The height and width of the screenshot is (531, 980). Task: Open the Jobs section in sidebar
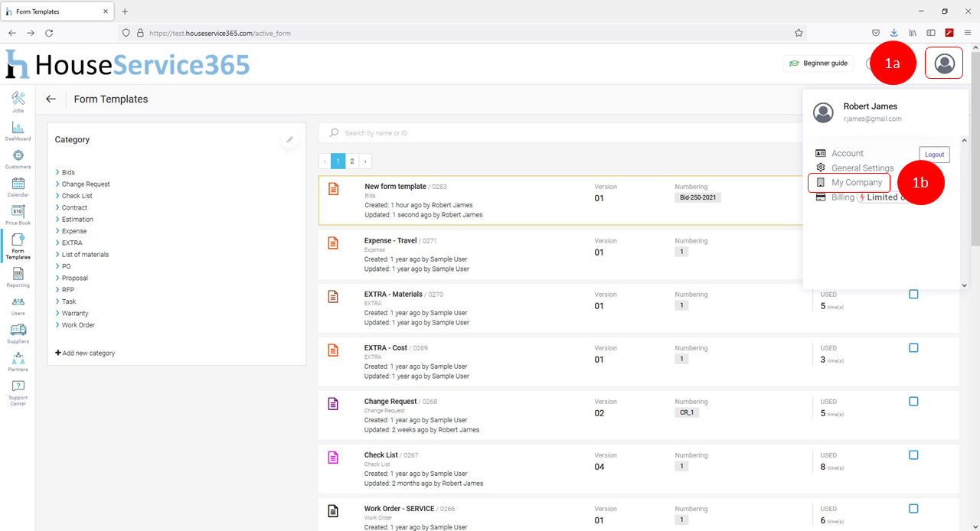[18, 103]
